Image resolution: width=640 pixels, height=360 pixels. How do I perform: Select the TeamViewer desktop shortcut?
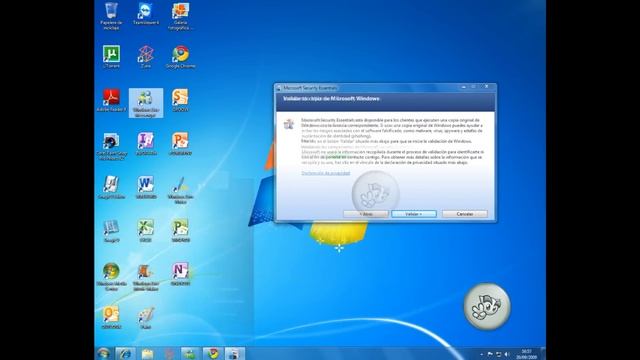[145, 14]
